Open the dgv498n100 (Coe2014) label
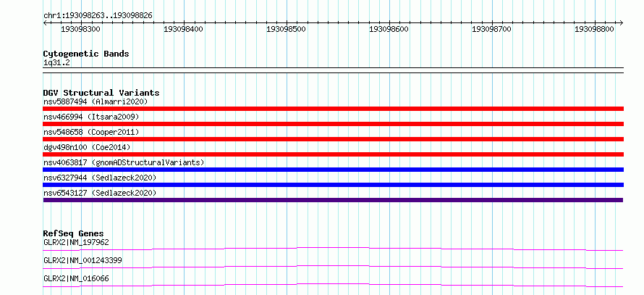This screenshot has height=295, width=644. [87, 147]
